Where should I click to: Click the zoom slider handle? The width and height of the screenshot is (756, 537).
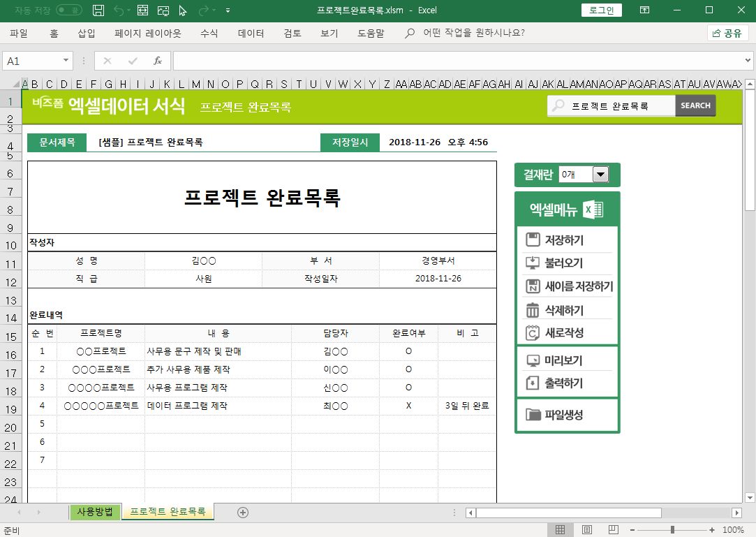point(673,530)
